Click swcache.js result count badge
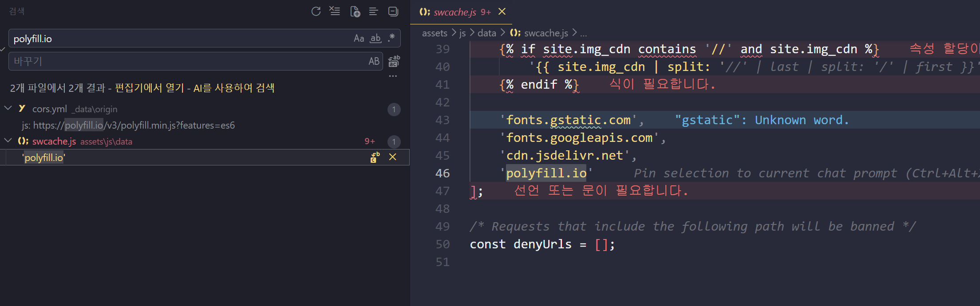The image size is (980, 306). (394, 142)
